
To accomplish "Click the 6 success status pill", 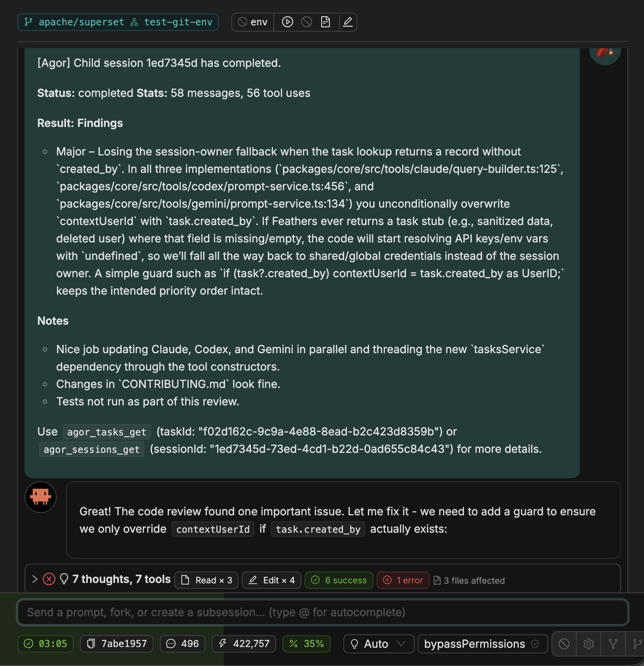I will pyautogui.click(x=339, y=580).
